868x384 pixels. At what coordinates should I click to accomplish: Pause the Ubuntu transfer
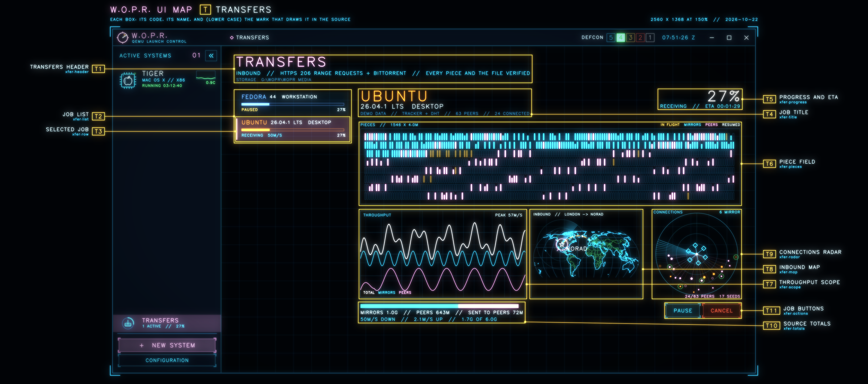click(x=683, y=310)
